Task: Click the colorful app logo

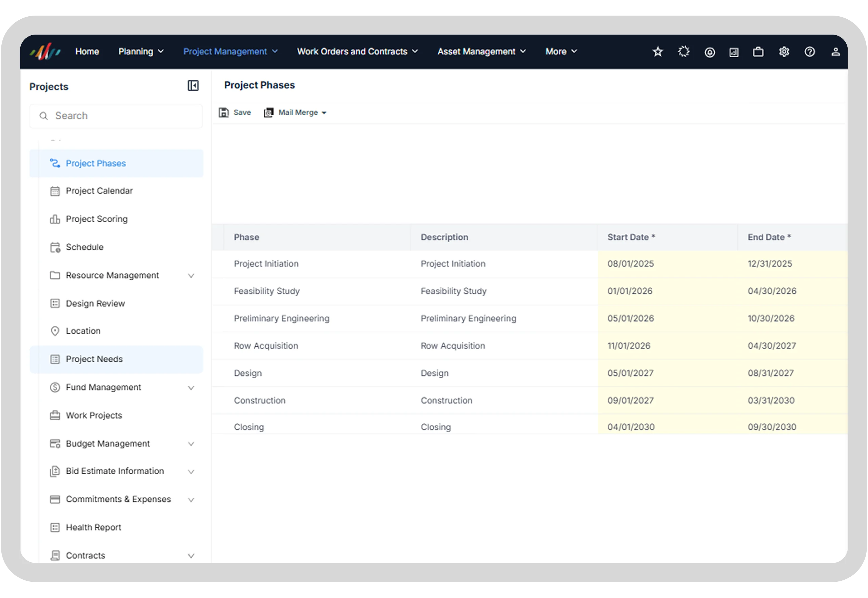Action: [x=45, y=51]
